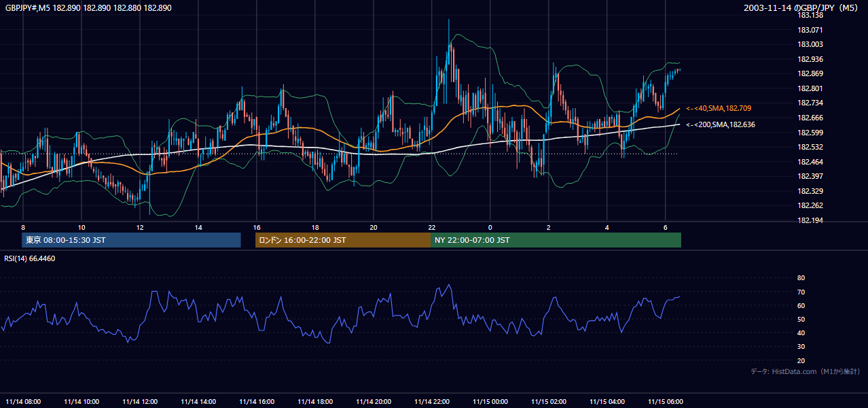Click price level 182.801 on the axis
The height and width of the screenshot is (408, 868).
pos(810,88)
